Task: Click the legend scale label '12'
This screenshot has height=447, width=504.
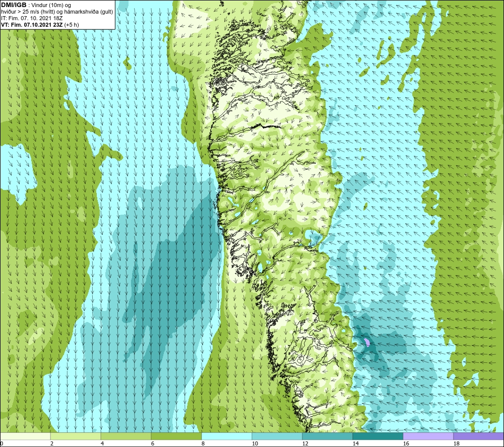Action: click(305, 443)
